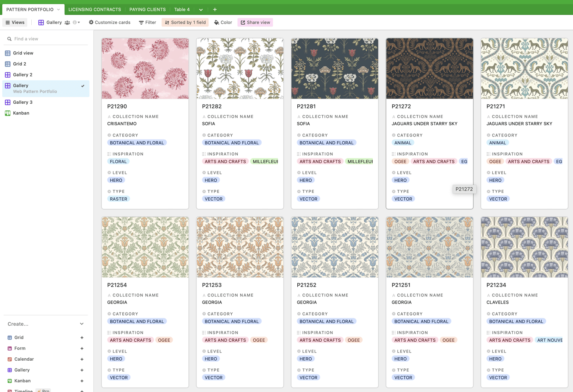573x392 pixels.
Task: Switch to PATTERN PORTFOLIO tab
Action: tap(30, 9)
